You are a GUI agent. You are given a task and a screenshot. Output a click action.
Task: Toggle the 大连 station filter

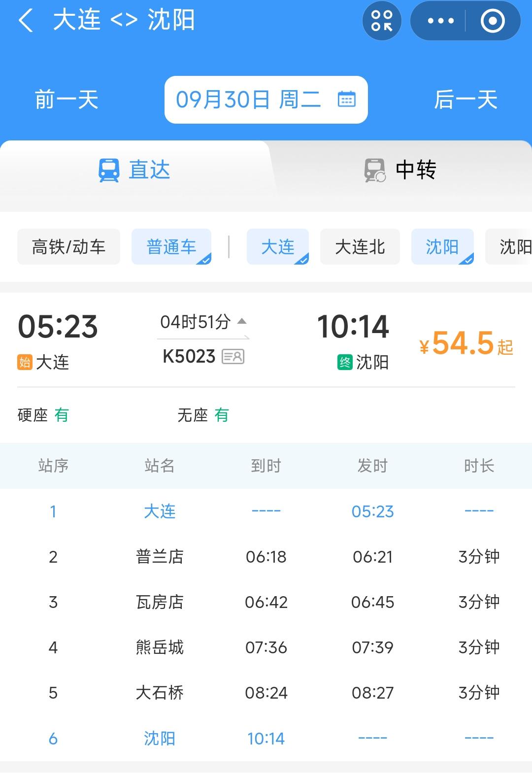[278, 247]
